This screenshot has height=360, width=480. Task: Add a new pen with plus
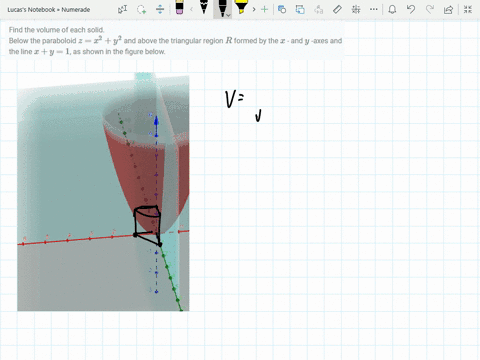coord(264,9)
